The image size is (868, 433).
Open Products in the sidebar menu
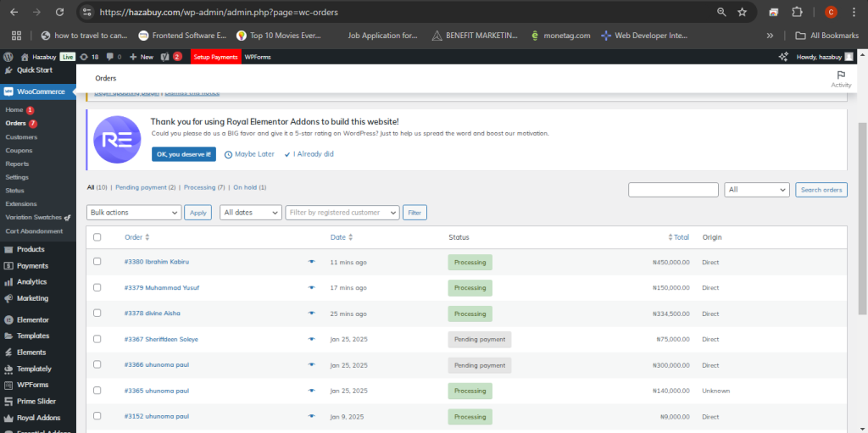click(x=31, y=249)
